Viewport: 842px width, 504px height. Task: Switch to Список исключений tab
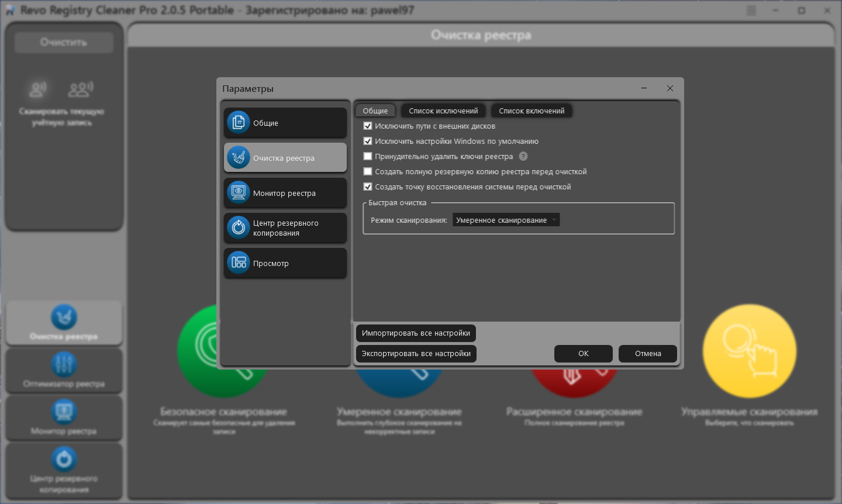point(443,111)
